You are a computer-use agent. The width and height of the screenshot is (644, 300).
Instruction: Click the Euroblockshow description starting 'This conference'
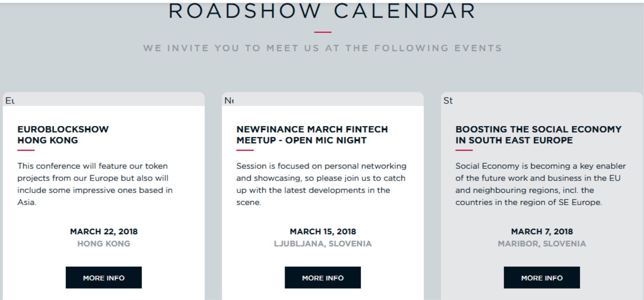[x=95, y=184]
